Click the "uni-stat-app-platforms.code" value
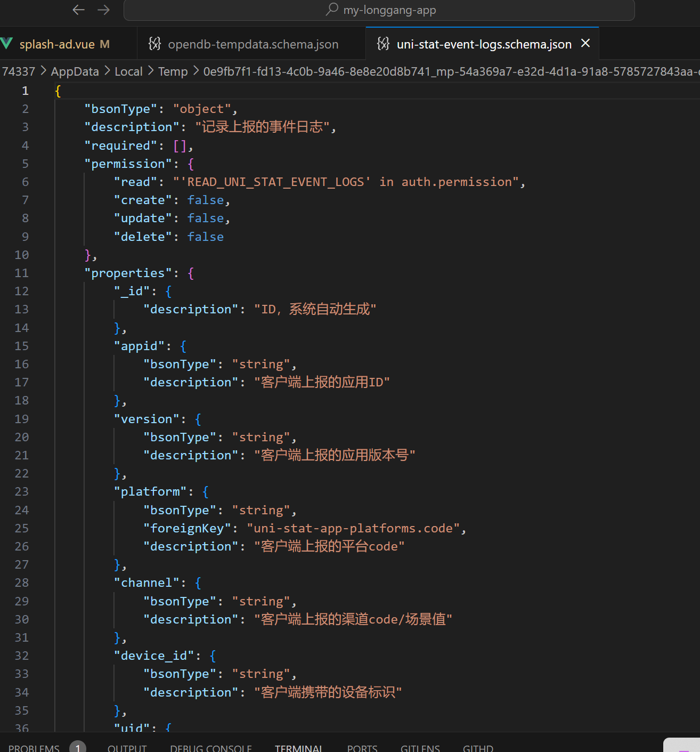700x752 pixels. pos(353,528)
